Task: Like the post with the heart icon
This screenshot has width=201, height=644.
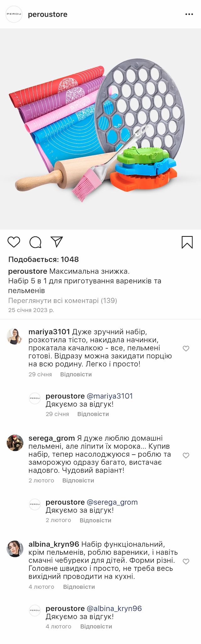Action: click(x=14, y=242)
